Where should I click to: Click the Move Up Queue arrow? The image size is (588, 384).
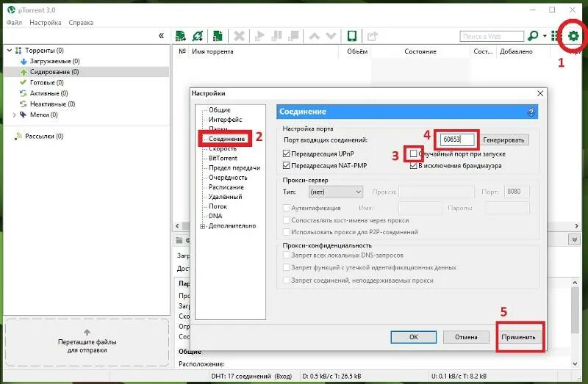pos(315,36)
